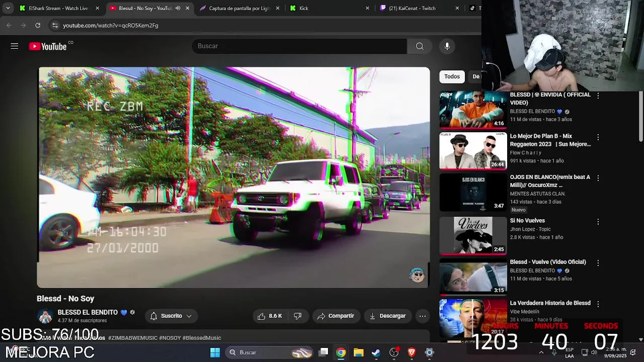Like the video with thumbs-up 8.6 K
Viewport: 644px width, 362px height.
tap(270, 316)
